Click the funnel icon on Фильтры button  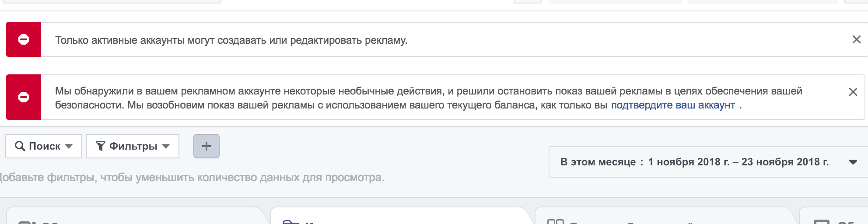[100, 146]
